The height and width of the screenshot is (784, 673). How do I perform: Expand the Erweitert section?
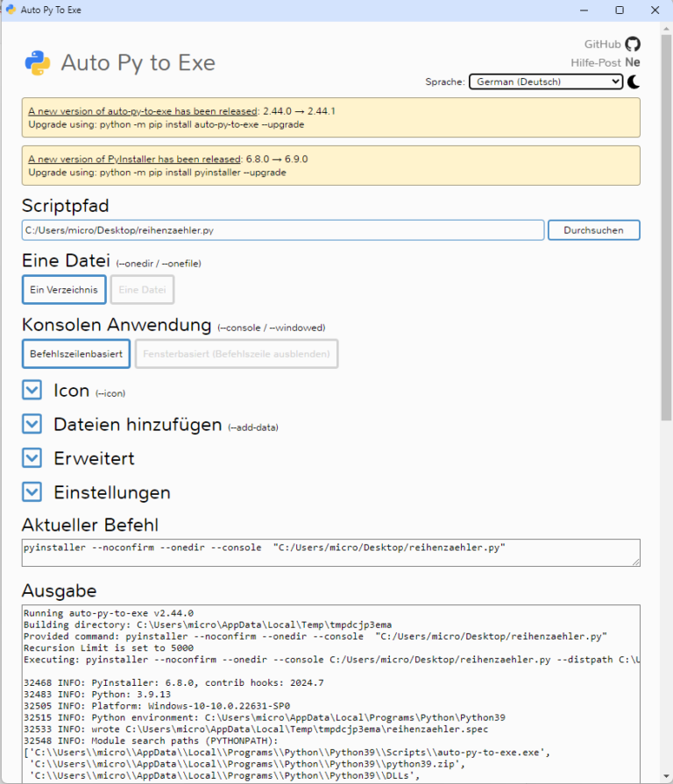(x=32, y=457)
